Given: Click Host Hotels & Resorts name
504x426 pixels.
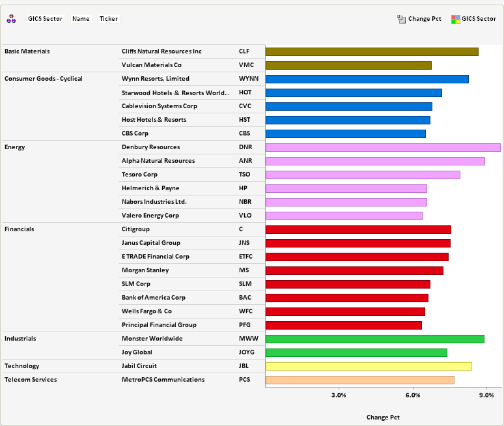Looking at the screenshot, I should 154,120.
